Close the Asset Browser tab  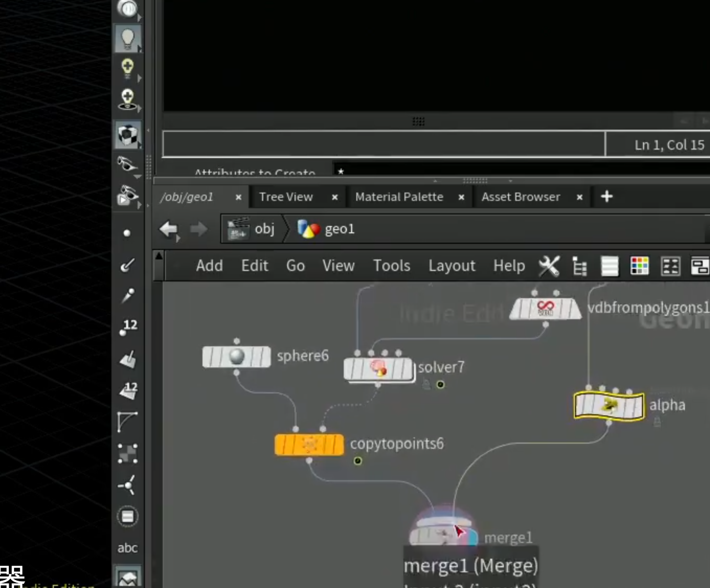click(x=579, y=197)
